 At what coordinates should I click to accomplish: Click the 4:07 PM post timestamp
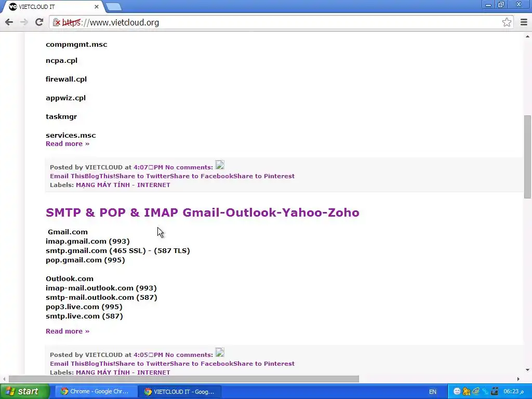click(x=148, y=167)
